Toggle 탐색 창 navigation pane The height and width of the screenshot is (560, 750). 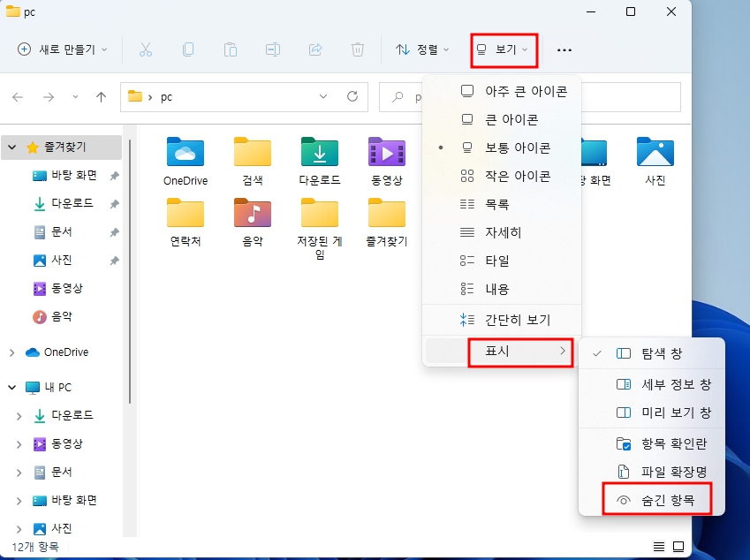click(x=651, y=353)
